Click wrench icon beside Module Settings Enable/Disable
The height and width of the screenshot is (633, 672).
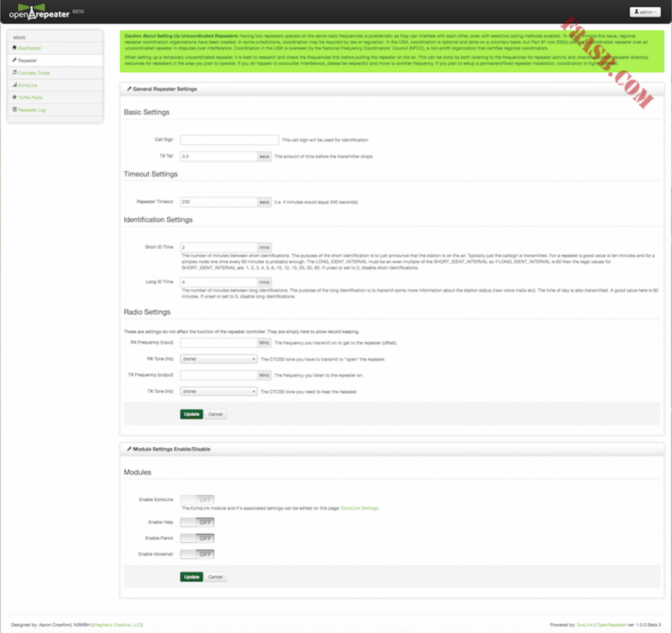click(129, 449)
